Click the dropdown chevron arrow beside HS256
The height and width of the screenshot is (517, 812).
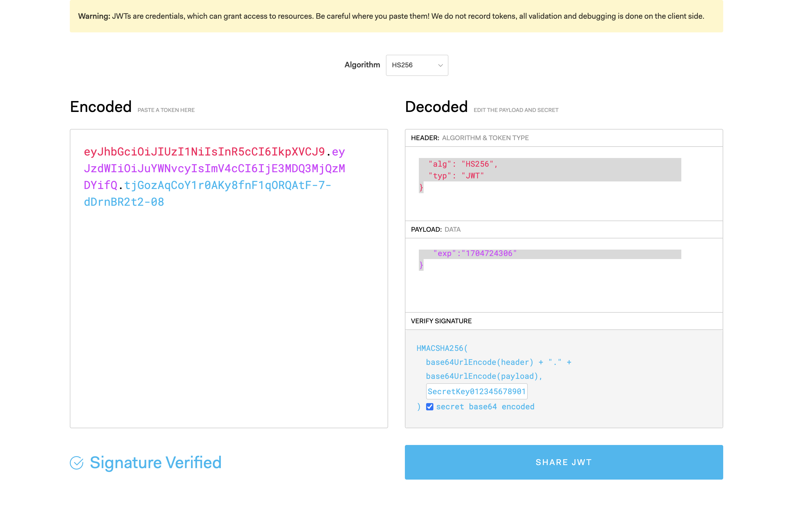point(440,65)
